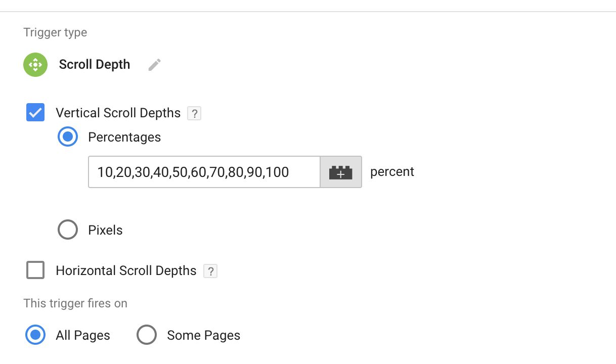Viewport: 616px width, 364px height.
Task: Click the Pixels label text
Action: coord(106,230)
